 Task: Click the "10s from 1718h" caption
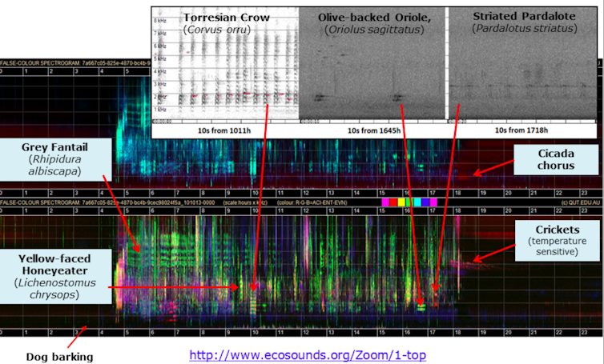pos(523,130)
